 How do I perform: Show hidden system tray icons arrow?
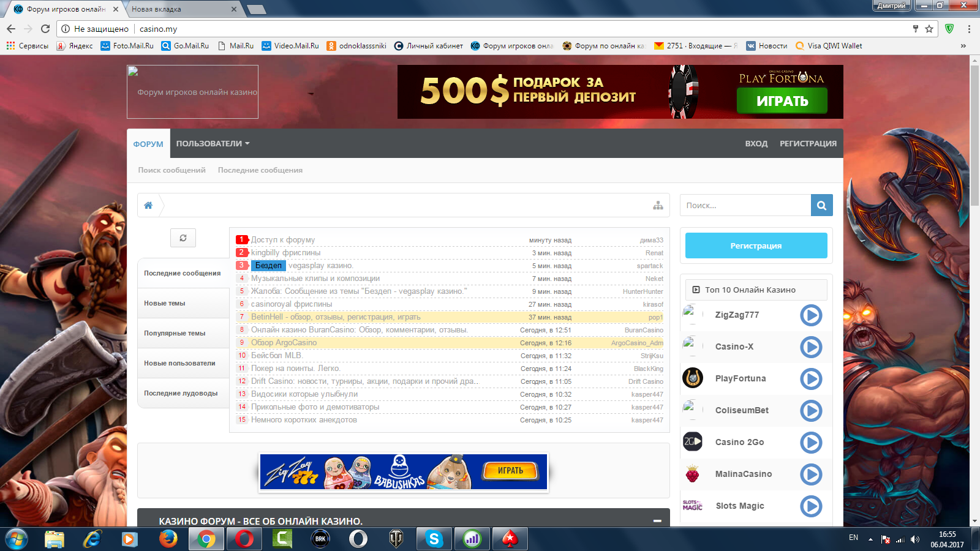(870, 539)
